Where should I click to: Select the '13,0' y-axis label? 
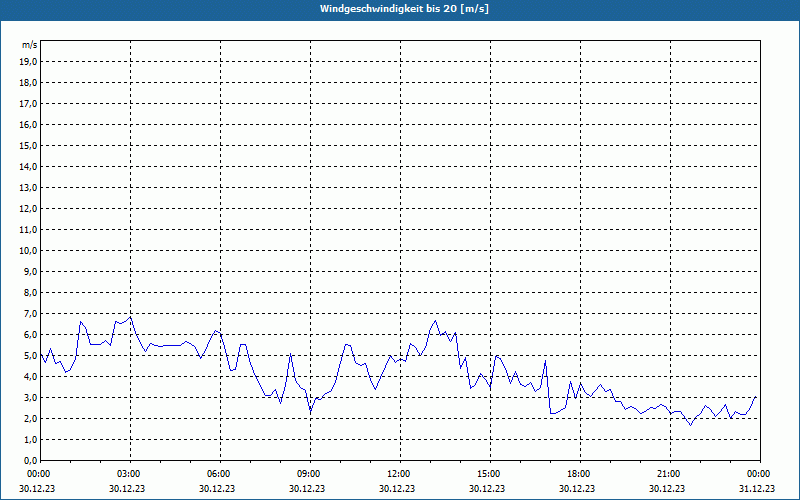click(29, 187)
